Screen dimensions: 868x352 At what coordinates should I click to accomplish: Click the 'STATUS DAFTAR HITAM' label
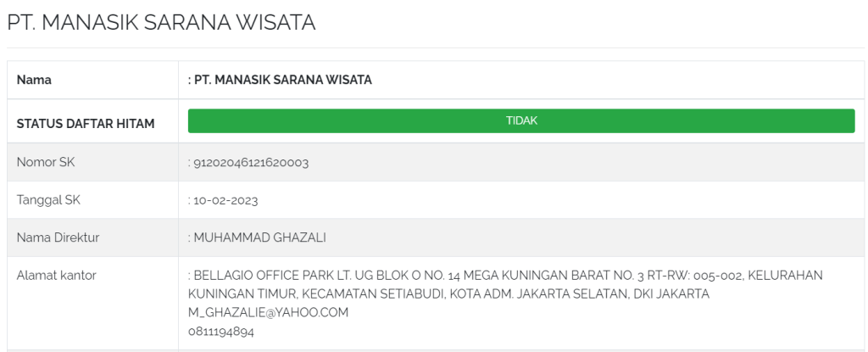coord(86,124)
